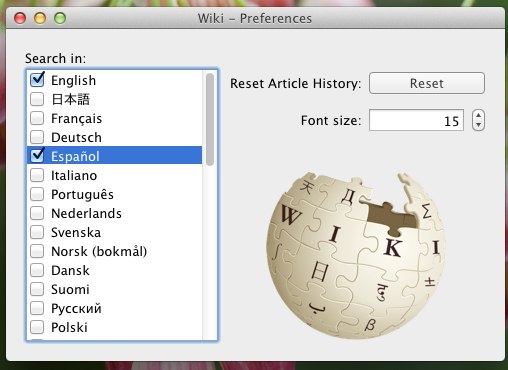The image size is (508, 370).
Task: Select the Русский row label
Action: pos(76,309)
